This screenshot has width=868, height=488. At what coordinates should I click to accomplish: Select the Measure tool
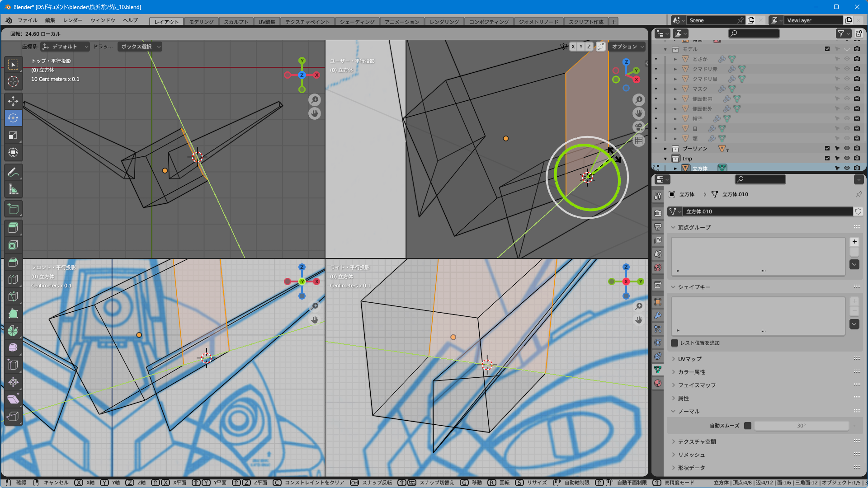pyautogui.click(x=13, y=190)
